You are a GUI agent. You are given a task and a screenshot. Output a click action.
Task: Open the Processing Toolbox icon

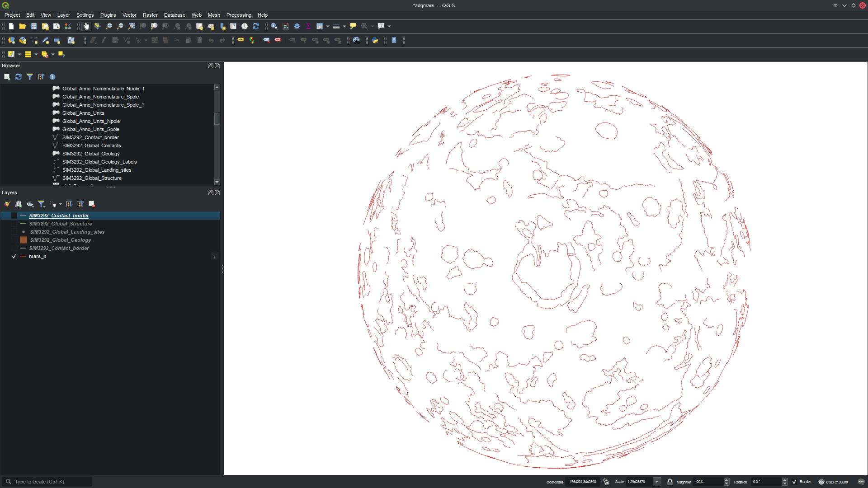[x=297, y=26]
